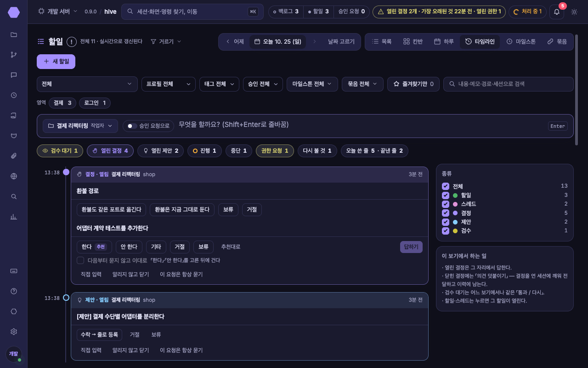Toggle the 승인 요청으로 switch
Screen dimensions: 588x368
(x=132, y=126)
